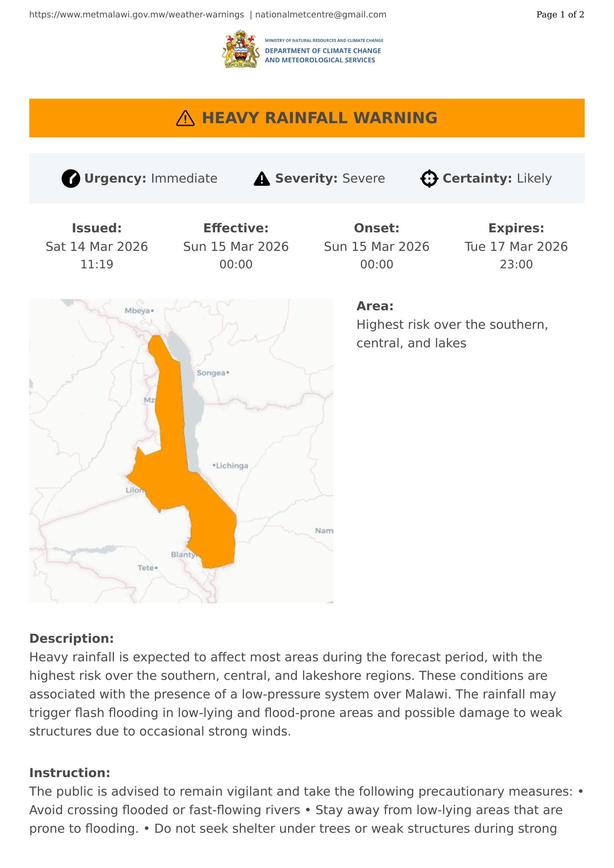The width and height of the screenshot is (614, 868).
Task: Click the Instruction heading
Action: 69,773
